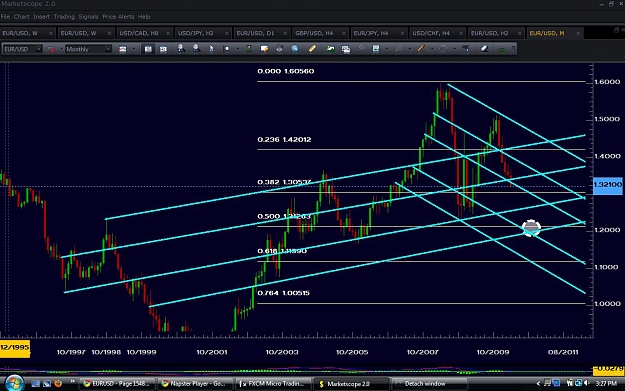Click the red icon beside the symbol box
Image resolution: width=625 pixels, height=391 pixels.
(51, 49)
